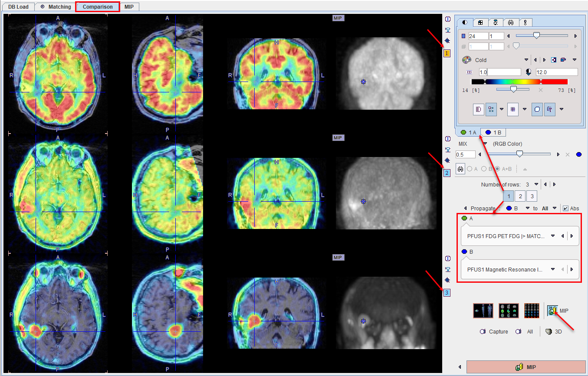Click the info icon for row 3
The image size is (588, 376).
[447, 258]
